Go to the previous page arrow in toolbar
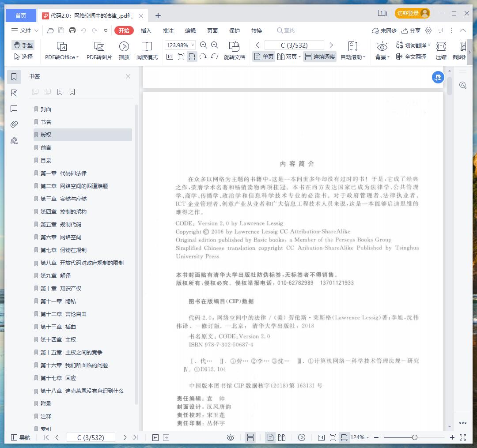477x448 pixels. pyautogui.click(x=257, y=45)
